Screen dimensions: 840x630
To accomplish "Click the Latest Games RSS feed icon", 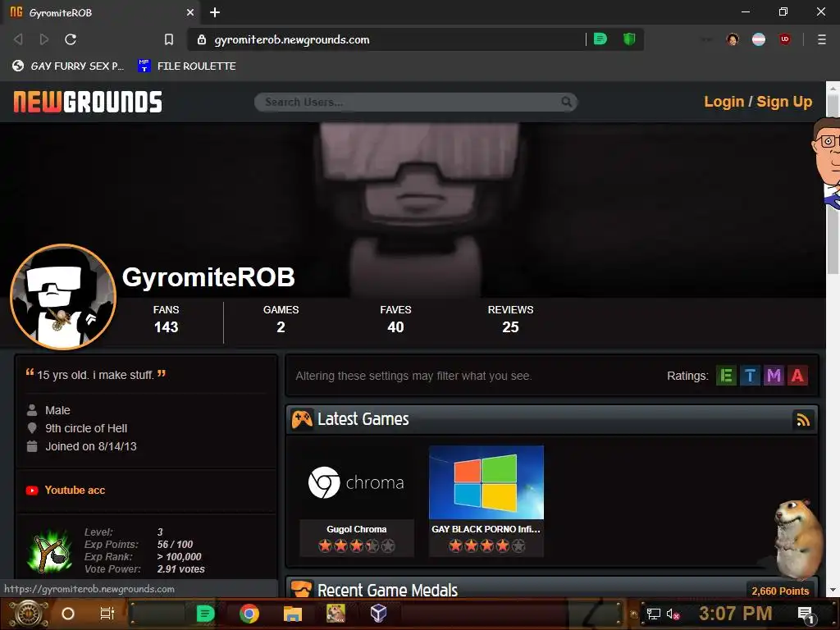I will [803, 420].
